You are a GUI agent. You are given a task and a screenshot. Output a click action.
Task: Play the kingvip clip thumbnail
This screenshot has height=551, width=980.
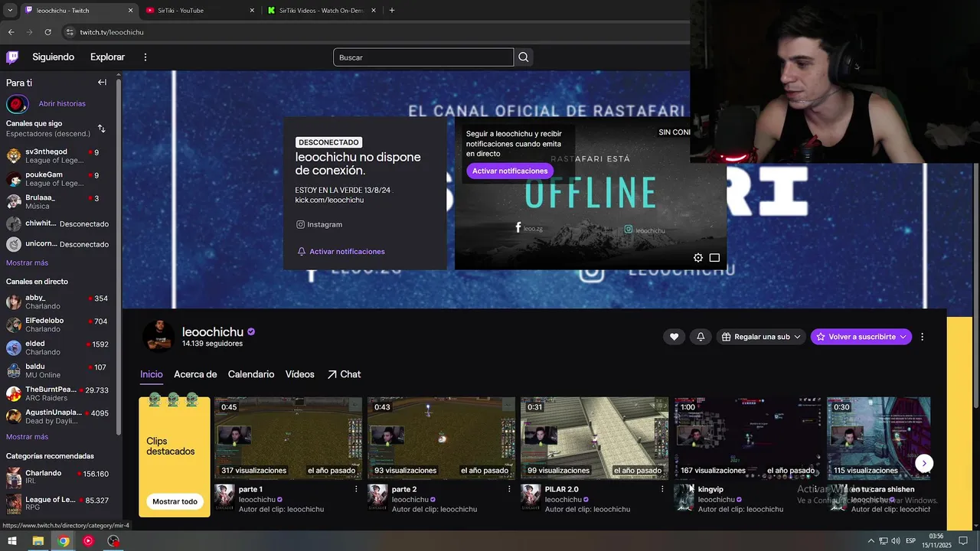pos(747,438)
